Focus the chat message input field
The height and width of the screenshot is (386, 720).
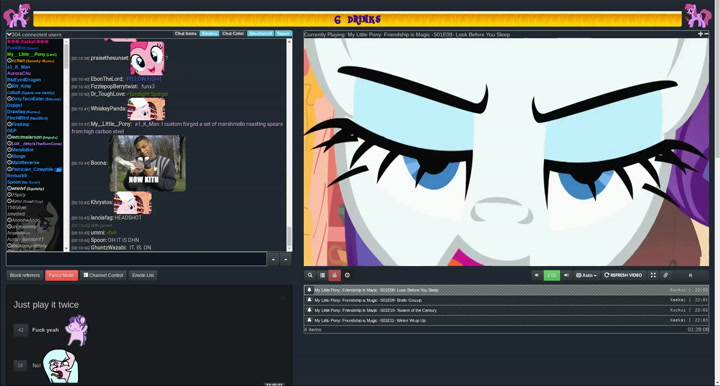tap(136, 259)
